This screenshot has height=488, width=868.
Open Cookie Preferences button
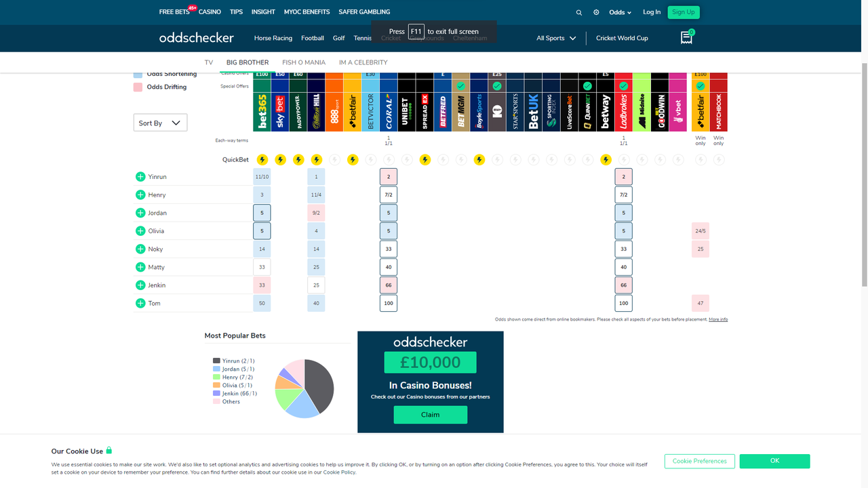[700, 461]
